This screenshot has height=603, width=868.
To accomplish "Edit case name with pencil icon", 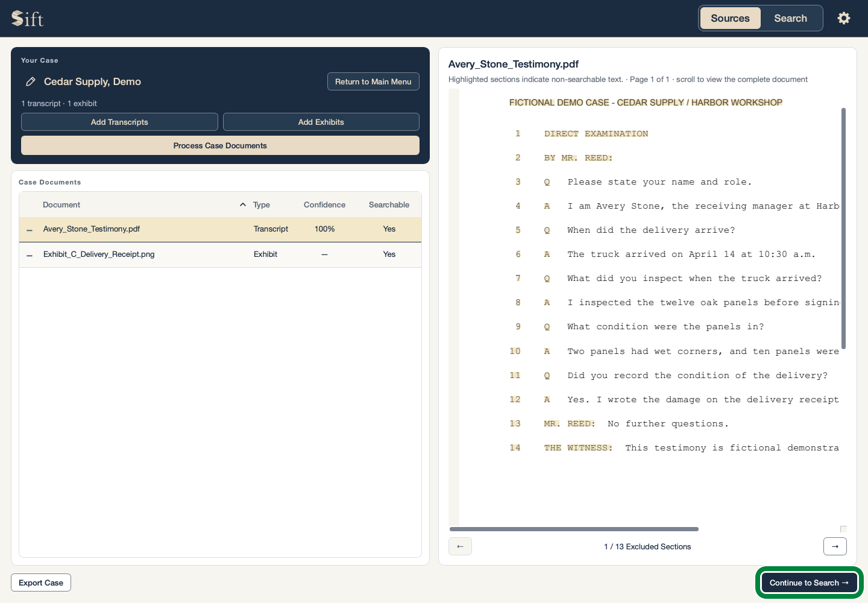I will pyautogui.click(x=30, y=81).
